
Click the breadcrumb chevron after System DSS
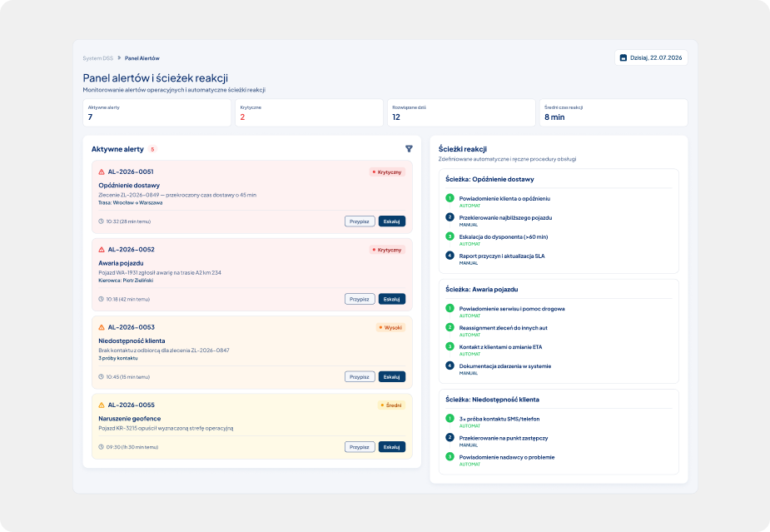(119, 58)
